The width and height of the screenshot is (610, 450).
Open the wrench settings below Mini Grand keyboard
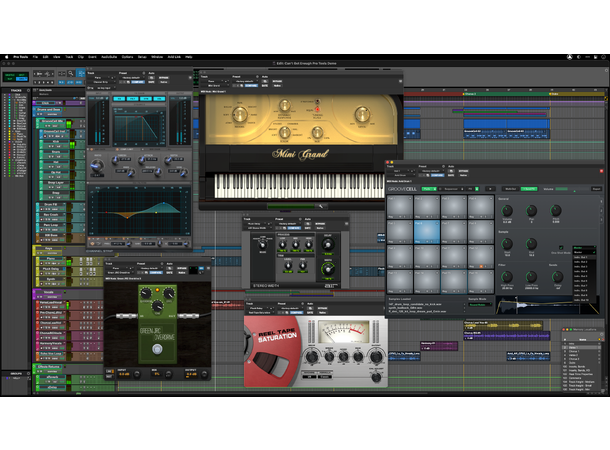(x=321, y=206)
